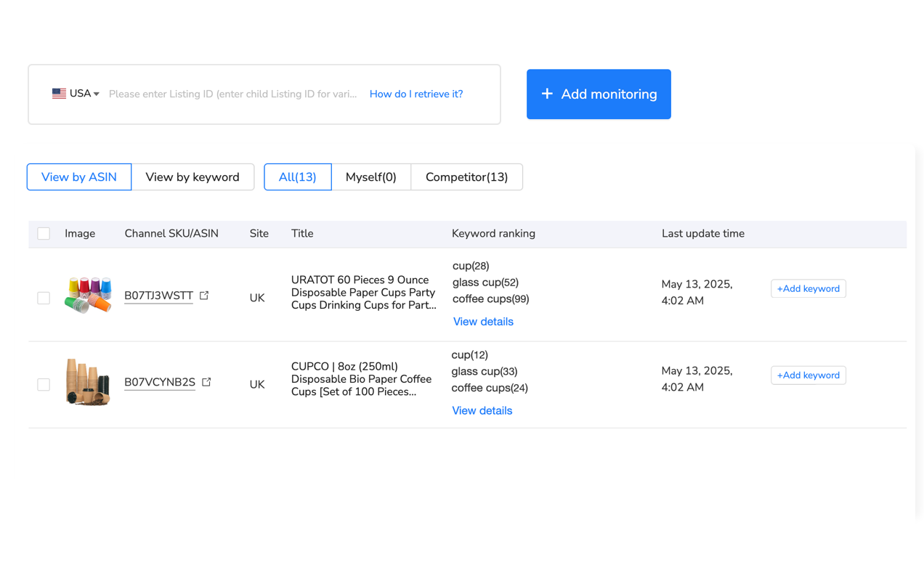Click the dropdown arrow next to USA

tap(97, 93)
